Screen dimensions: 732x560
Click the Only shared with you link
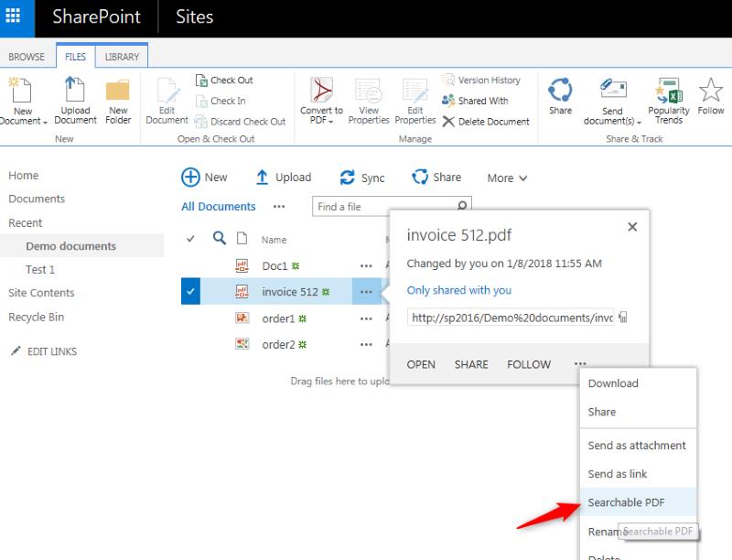tap(459, 290)
